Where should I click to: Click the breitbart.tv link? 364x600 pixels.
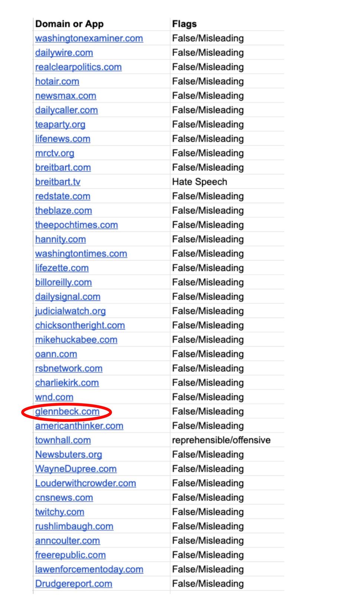click(x=58, y=182)
